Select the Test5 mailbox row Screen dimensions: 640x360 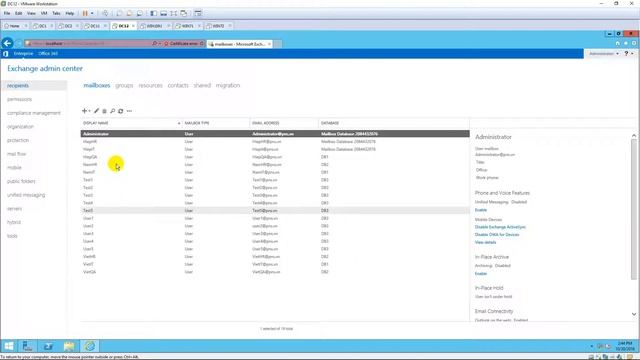coord(275,210)
